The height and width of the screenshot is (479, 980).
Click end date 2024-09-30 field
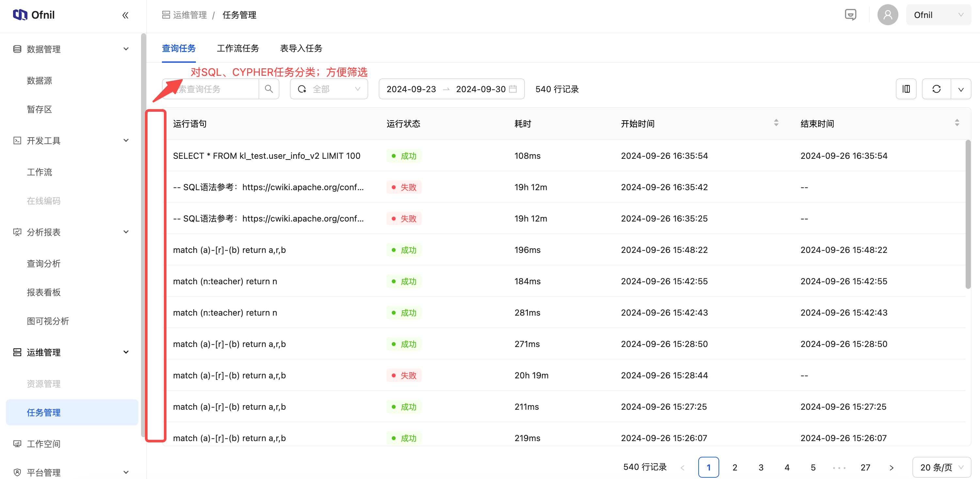[481, 89]
